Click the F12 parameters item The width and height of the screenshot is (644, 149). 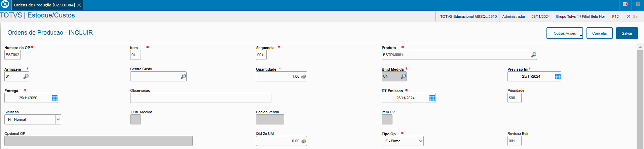(x=615, y=16)
